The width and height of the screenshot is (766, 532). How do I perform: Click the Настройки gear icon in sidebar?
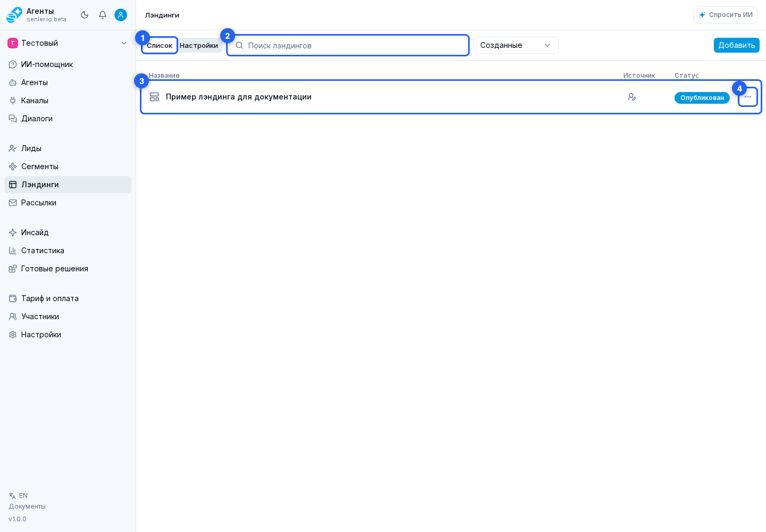[13, 335]
